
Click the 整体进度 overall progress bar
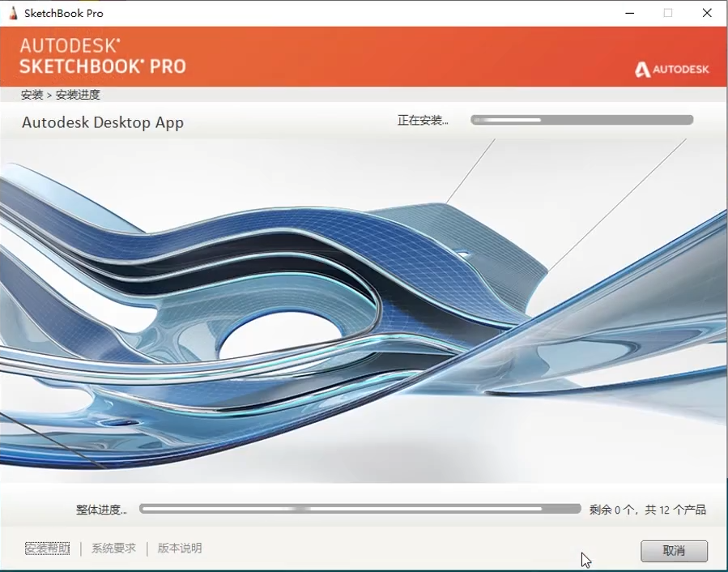tap(360, 509)
